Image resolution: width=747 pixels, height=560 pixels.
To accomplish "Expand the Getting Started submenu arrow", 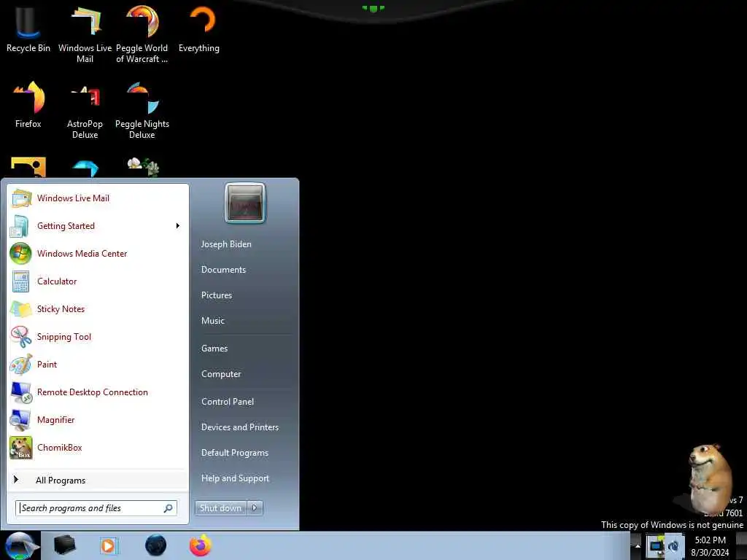I will coord(178,226).
